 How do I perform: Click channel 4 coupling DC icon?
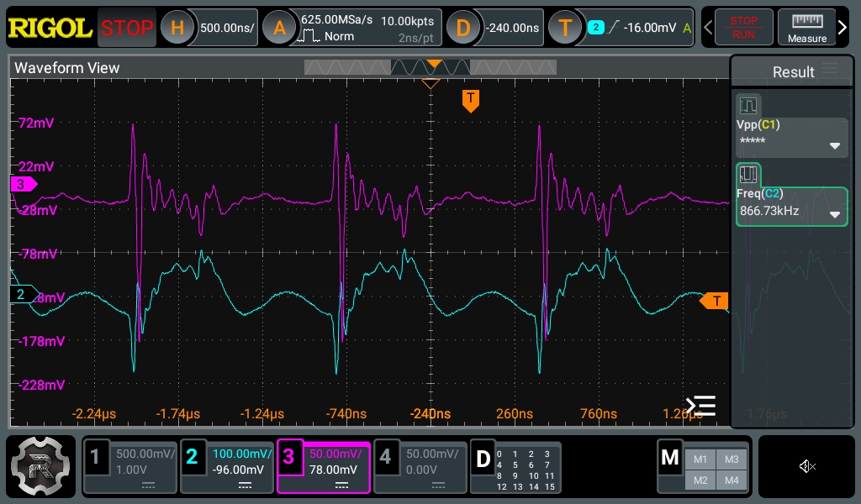pyautogui.click(x=438, y=486)
